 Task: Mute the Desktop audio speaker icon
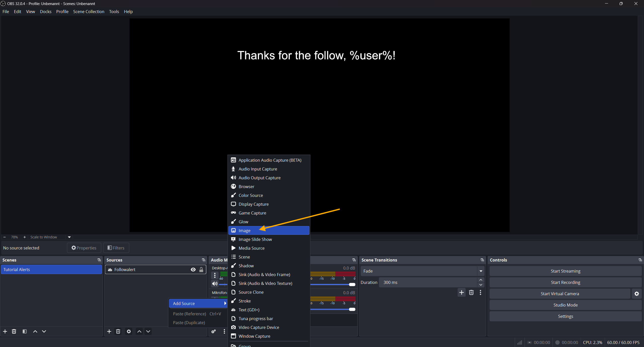click(215, 284)
